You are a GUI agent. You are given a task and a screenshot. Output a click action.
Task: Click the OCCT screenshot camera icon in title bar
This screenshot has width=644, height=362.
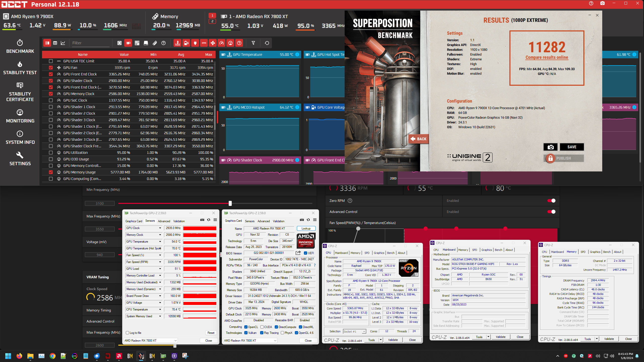(602, 3)
